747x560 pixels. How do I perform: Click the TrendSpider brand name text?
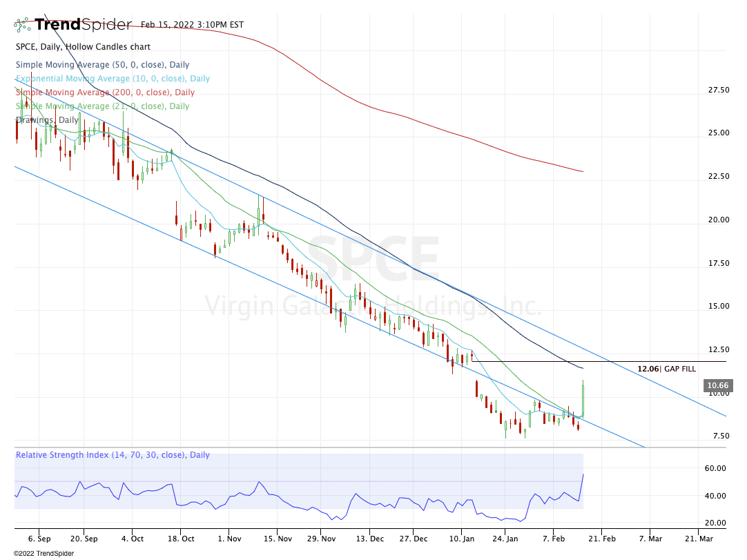coord(83,24)
